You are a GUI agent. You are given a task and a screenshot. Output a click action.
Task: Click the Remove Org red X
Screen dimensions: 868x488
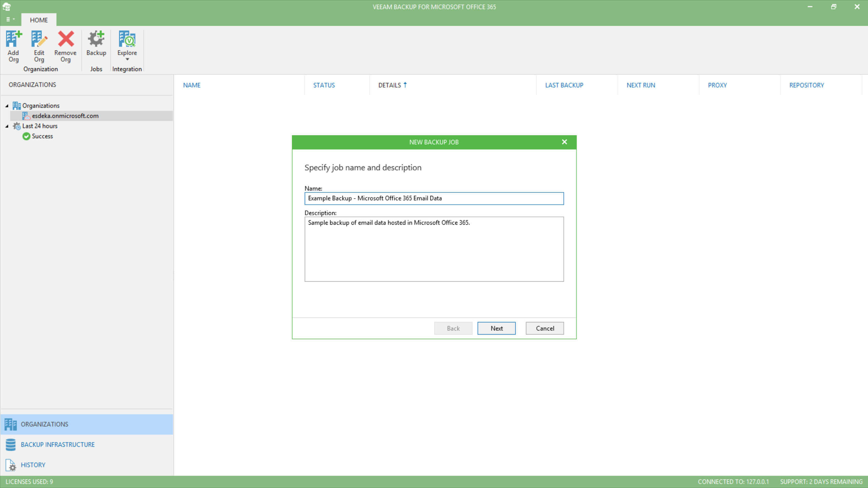coord(65,39)
